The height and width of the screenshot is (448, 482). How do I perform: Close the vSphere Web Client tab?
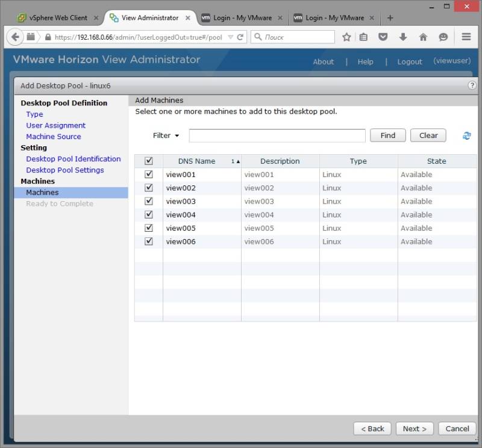click(96, 18)
